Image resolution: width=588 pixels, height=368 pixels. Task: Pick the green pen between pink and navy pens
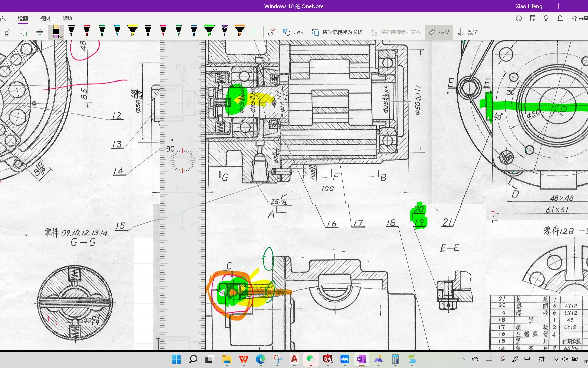click(x=179, y=30)
